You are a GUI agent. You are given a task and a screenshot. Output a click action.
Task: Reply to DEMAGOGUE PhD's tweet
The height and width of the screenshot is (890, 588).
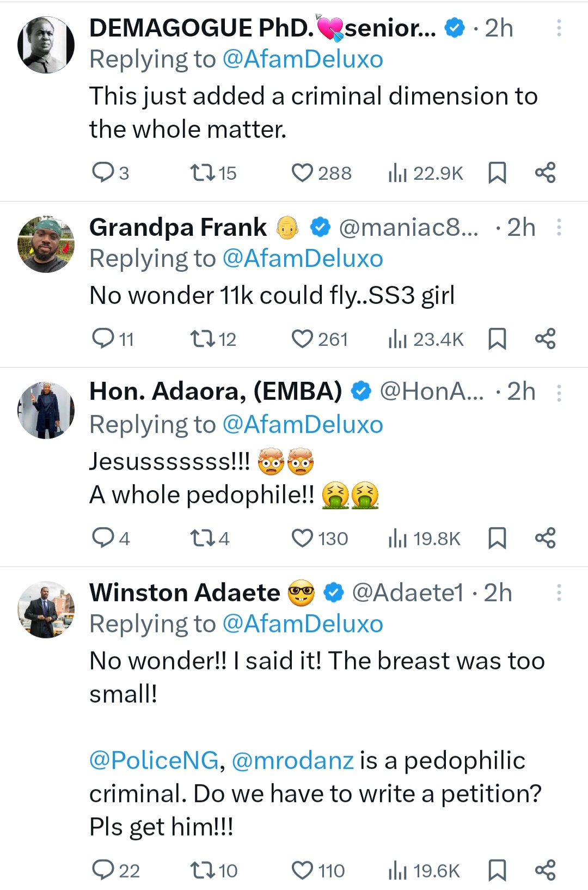click(x=103, y=173)
